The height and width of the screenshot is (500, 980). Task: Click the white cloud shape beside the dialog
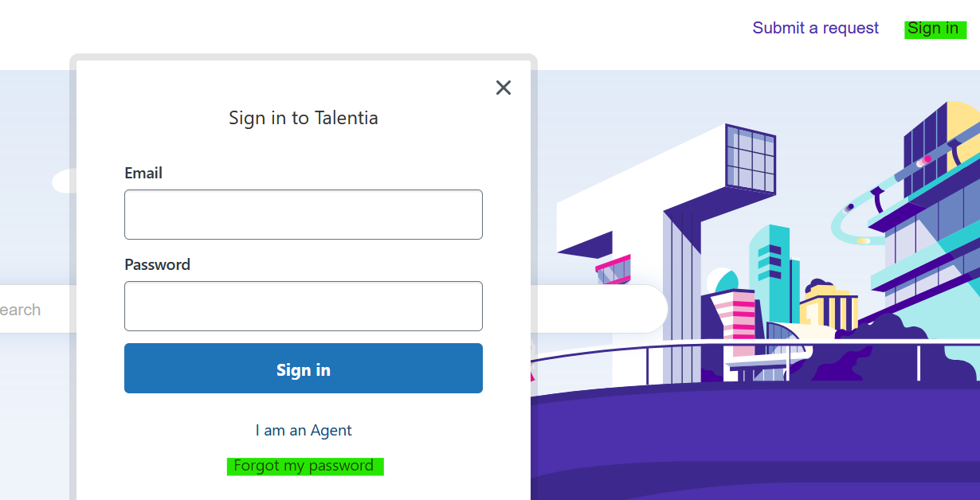pyautogui.click(x=64, y=182)
